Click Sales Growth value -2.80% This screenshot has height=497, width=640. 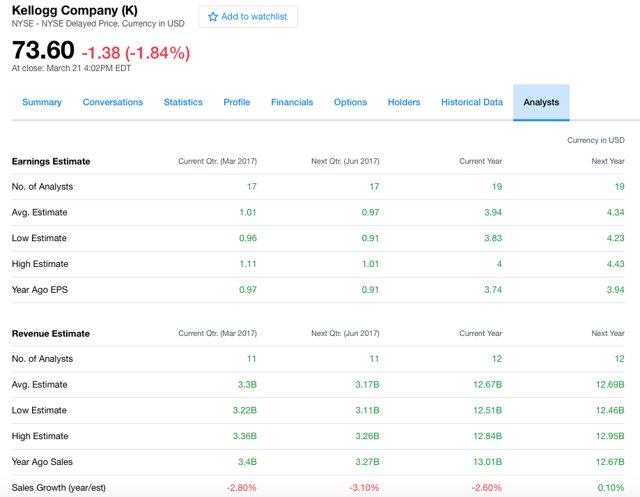[x=242, y=488]
